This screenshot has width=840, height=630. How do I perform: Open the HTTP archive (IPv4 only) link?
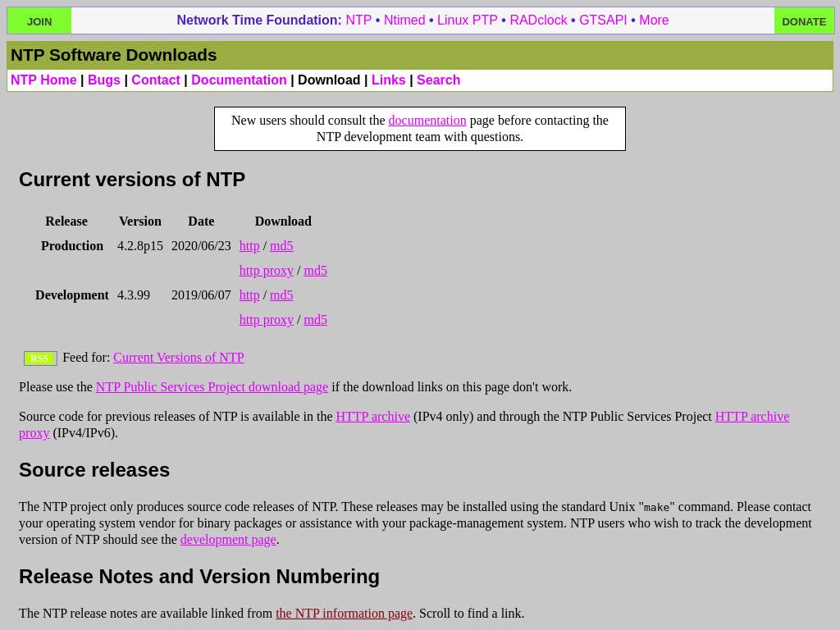373,416
